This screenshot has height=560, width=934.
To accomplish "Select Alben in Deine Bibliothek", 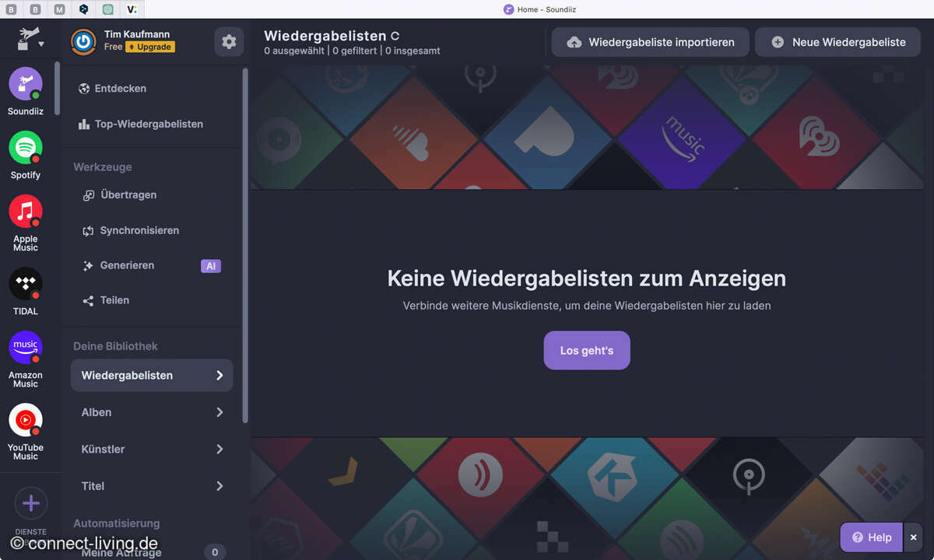I will pos(152,412).
